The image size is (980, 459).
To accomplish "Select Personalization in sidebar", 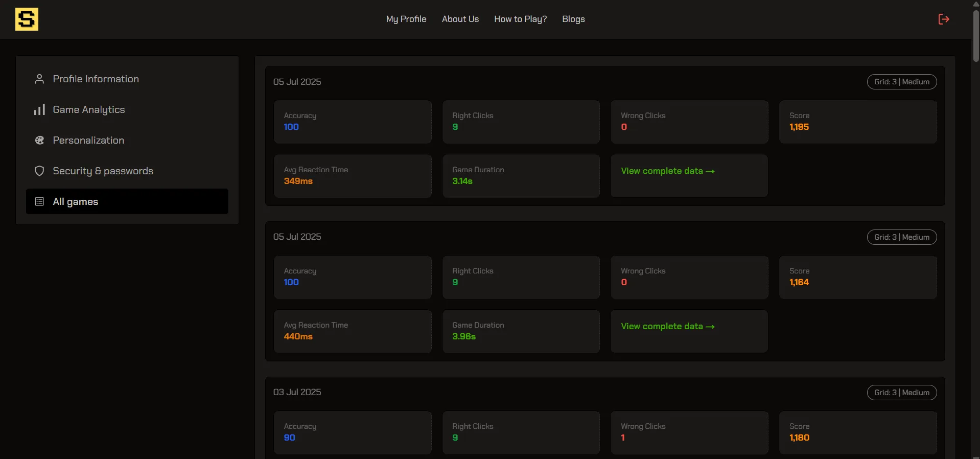I will [x=127, y=140].
